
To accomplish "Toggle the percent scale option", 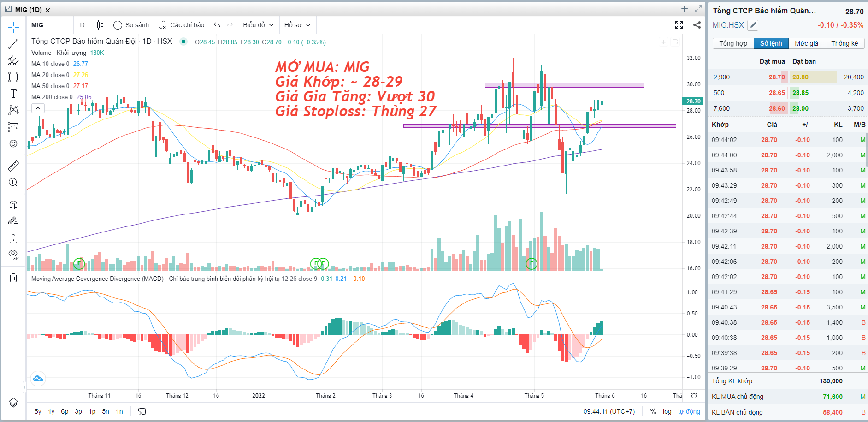I will [x=653, y=411].
